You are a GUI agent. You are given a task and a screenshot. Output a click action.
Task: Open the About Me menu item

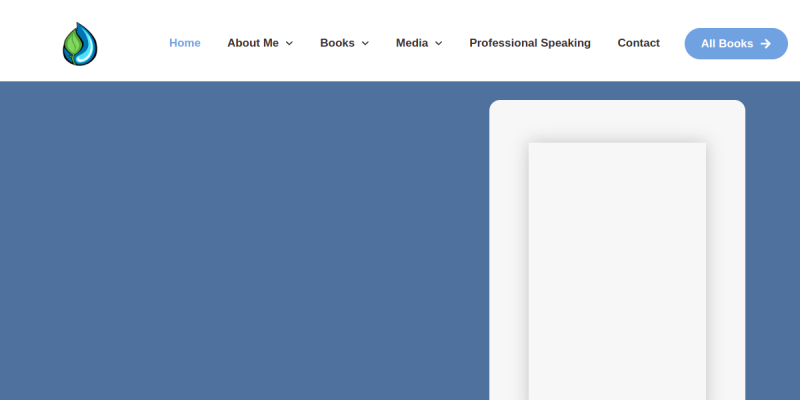tap(253, 43)
